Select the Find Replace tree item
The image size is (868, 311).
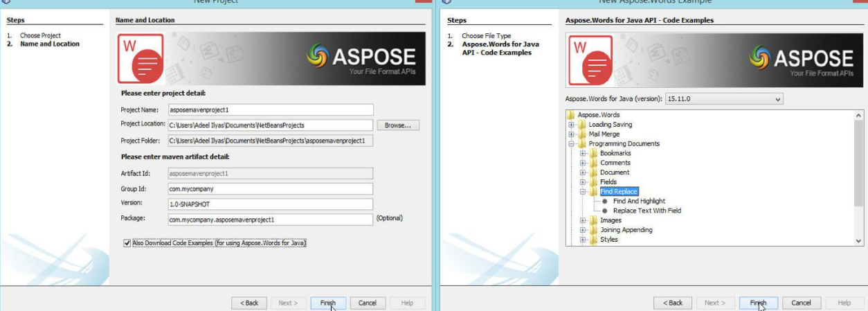pyautogui.click(x=619, y=192)
